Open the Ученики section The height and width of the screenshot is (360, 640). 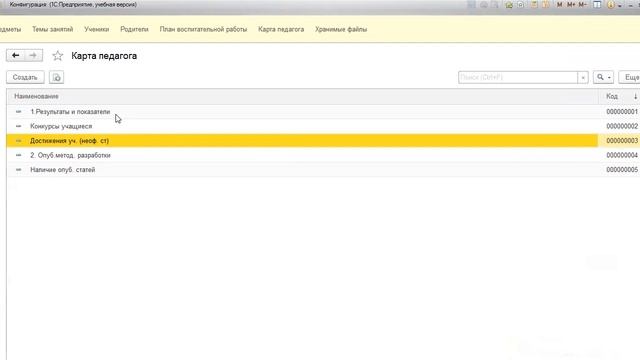point(97,29)
